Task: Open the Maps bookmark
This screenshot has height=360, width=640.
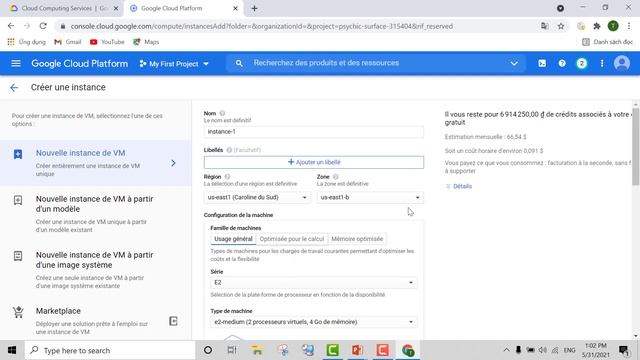Action: [146, 42]
